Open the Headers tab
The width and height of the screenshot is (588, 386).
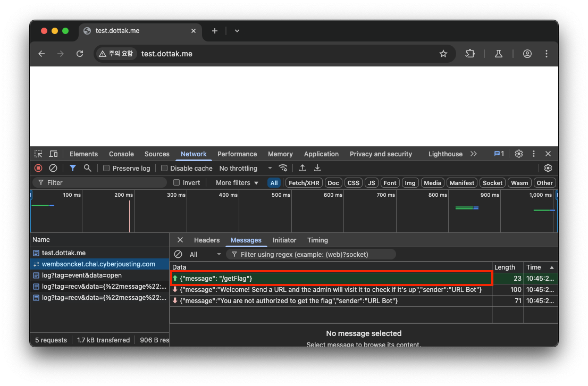(x=207, y=240)
